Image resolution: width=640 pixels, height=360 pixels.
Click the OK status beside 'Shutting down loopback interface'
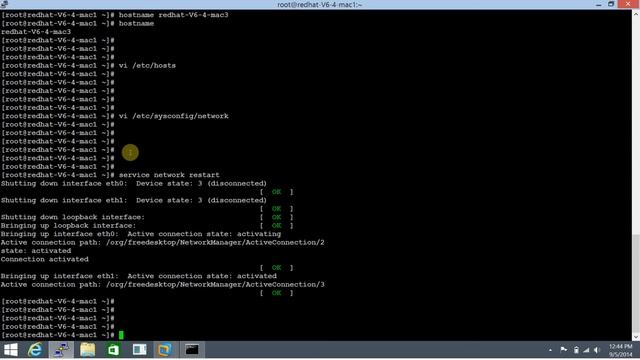[276, 217]
